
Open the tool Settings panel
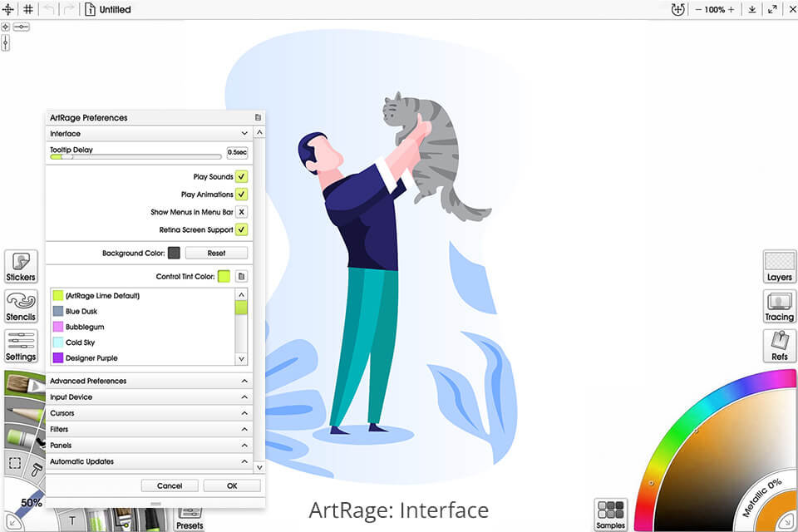click(x=21, y=346)
